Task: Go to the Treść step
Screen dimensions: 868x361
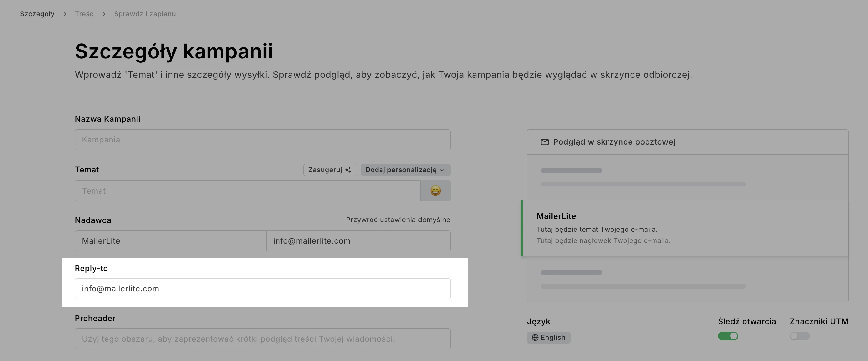Action: tap(84, 14)
